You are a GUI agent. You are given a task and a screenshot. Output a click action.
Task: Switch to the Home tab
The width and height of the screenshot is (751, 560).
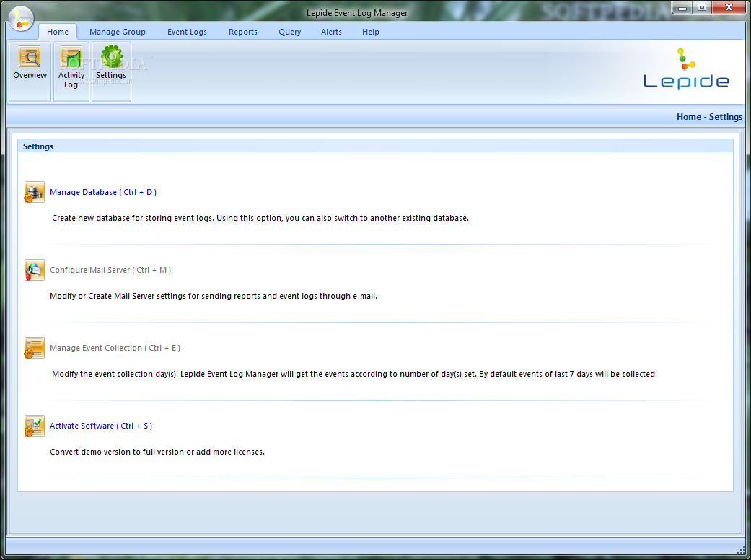click(x=58, y=32)
